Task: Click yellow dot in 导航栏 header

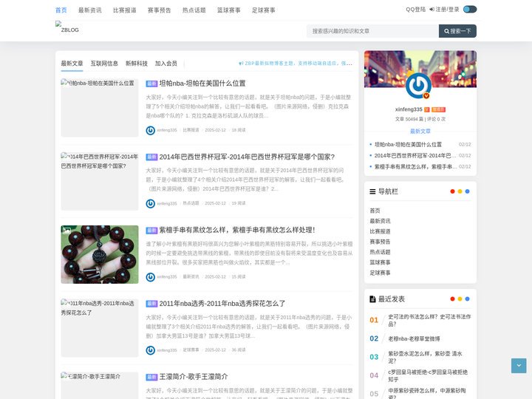Action: [x=460, y=191]
